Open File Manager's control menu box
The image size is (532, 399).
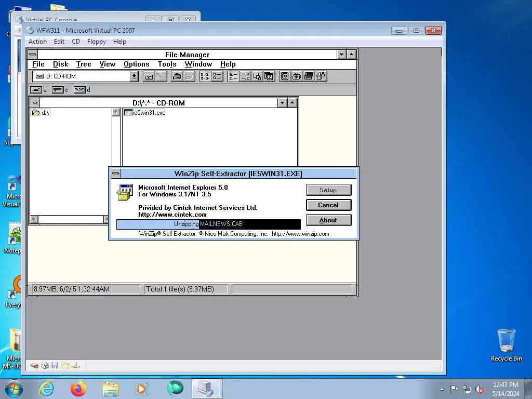tap(33, 54)
